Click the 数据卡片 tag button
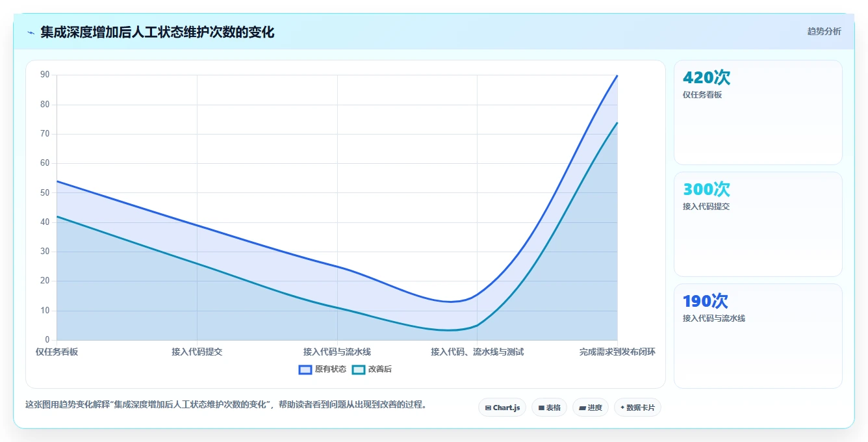868x442 pixels. click(x=637, y=408)
